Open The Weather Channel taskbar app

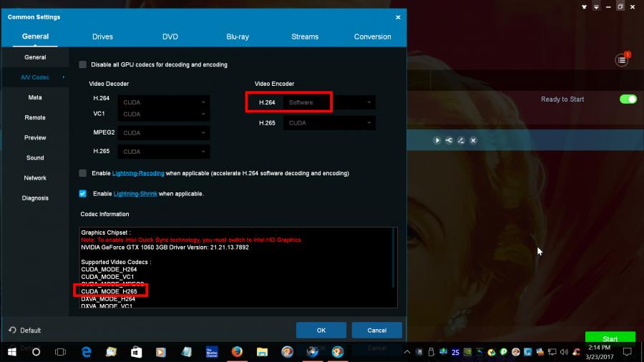click(212, 352)
